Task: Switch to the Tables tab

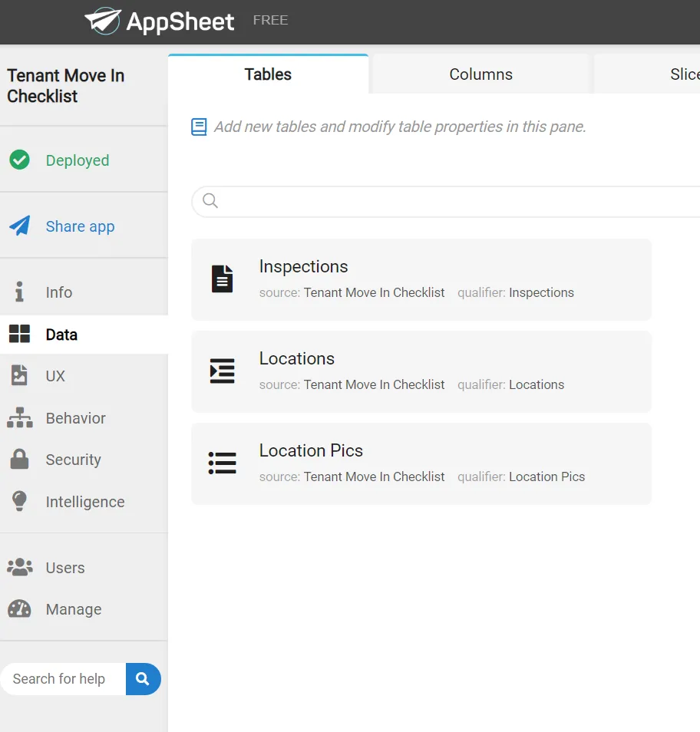Action: (268, 74)
